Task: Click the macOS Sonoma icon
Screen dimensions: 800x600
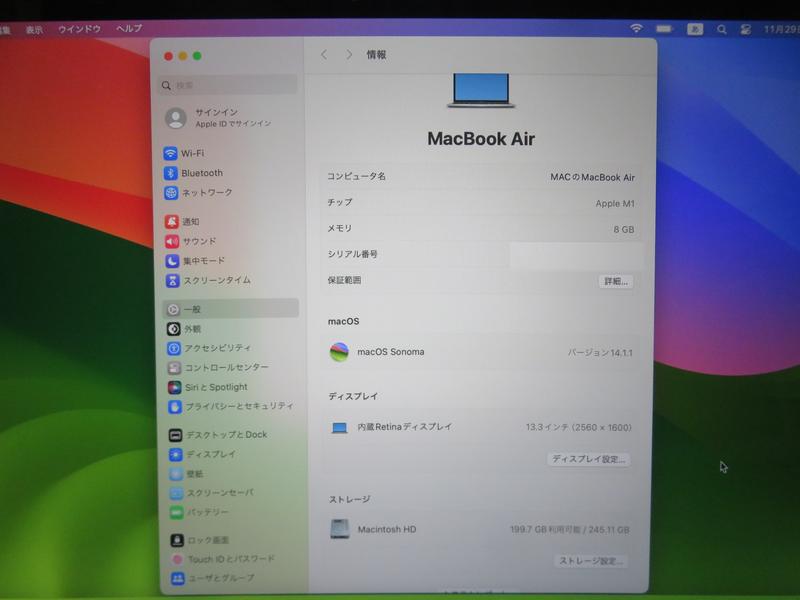Action: 339,352
